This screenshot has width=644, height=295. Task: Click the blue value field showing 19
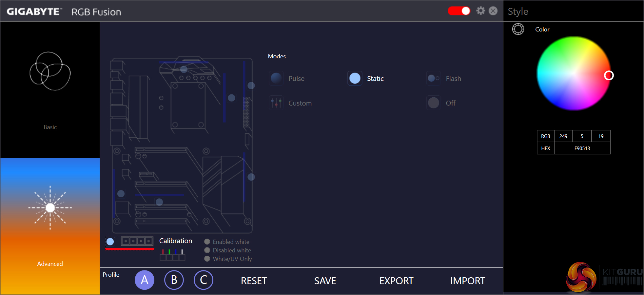[601, 136]
